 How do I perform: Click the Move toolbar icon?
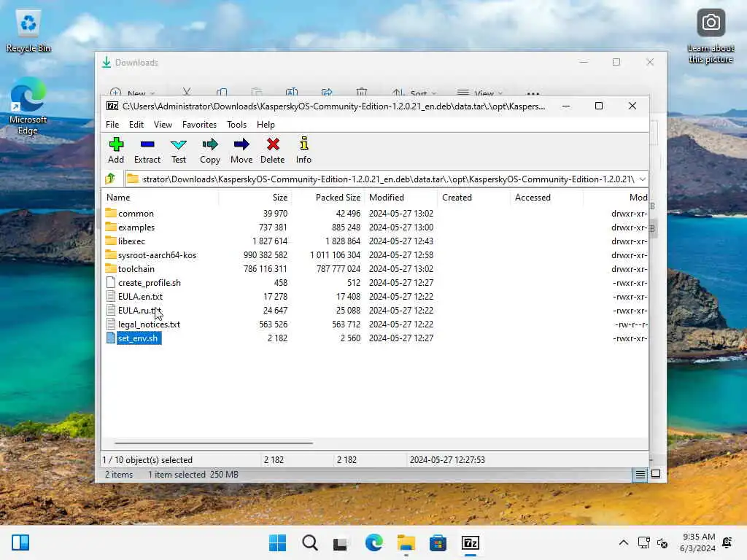[241, 150]
